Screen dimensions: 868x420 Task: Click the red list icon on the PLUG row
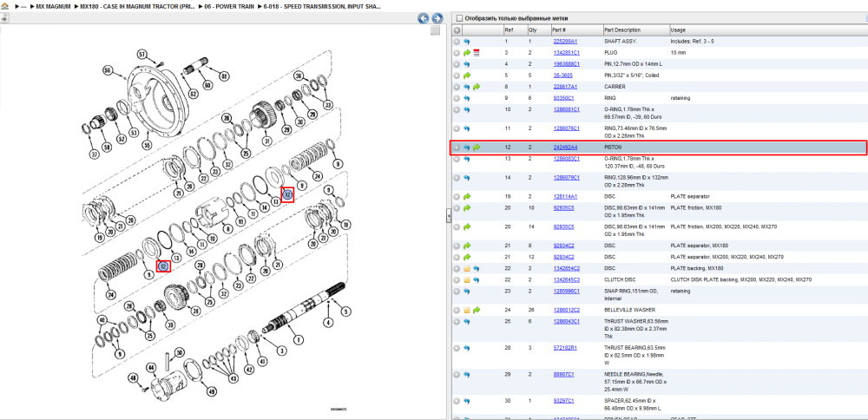(476, 53)
